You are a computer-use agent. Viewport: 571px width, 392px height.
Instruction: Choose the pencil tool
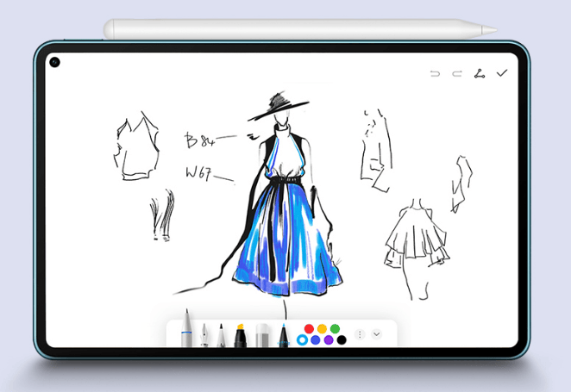tap(221, 335)
